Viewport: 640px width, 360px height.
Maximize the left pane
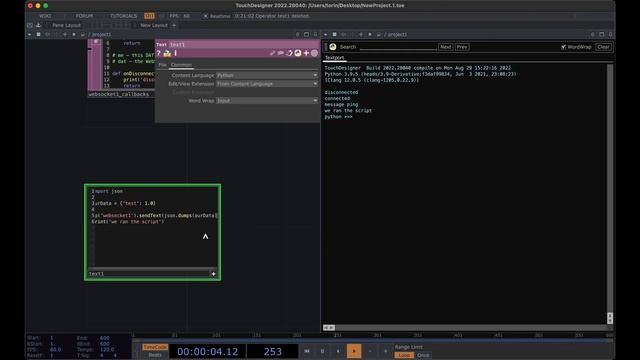tap(306, 35)
